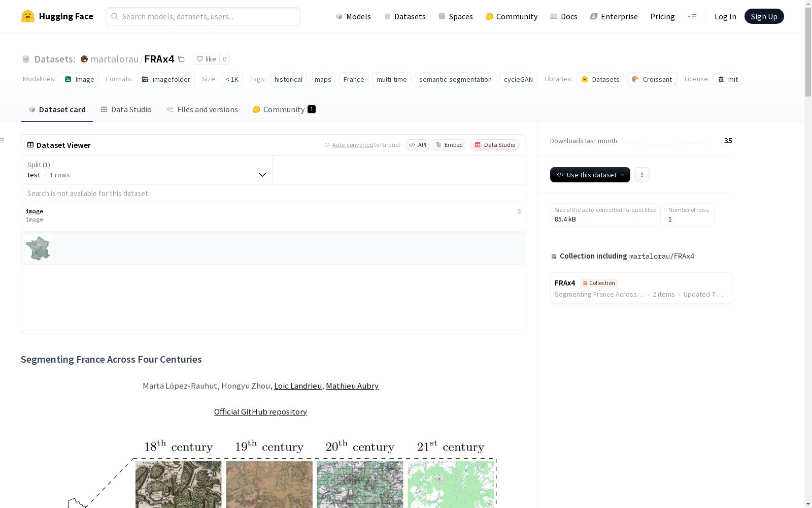Click the FRAx4 dataset title
The height and width of the screenshot is (508, 812).
pyautogui.click(x=159, y=59)
